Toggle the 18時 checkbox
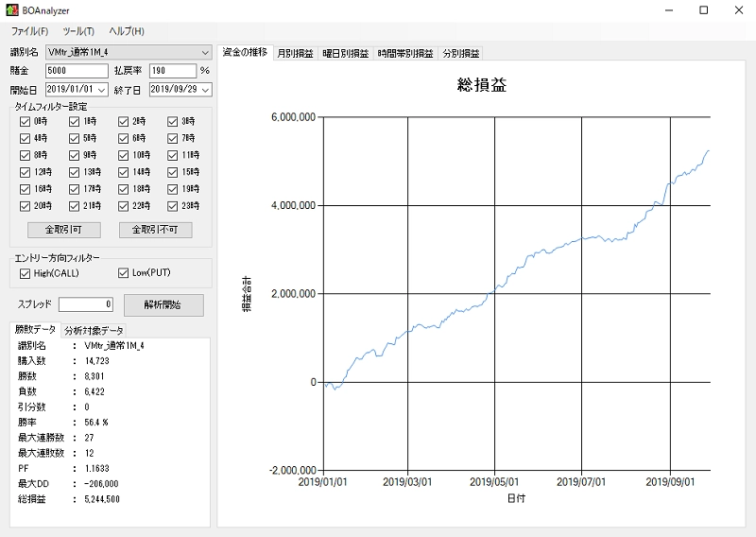Screen dimensions: 756x537 tap(124, 189)
